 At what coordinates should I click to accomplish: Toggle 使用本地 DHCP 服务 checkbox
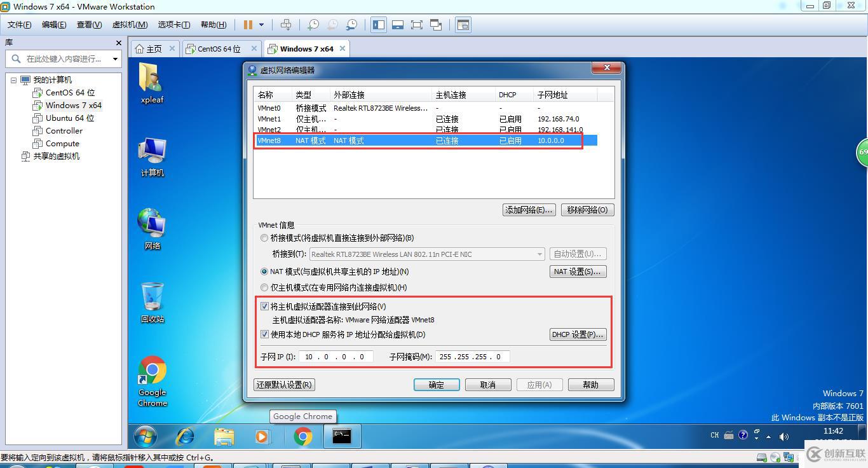tap(264, 334)
